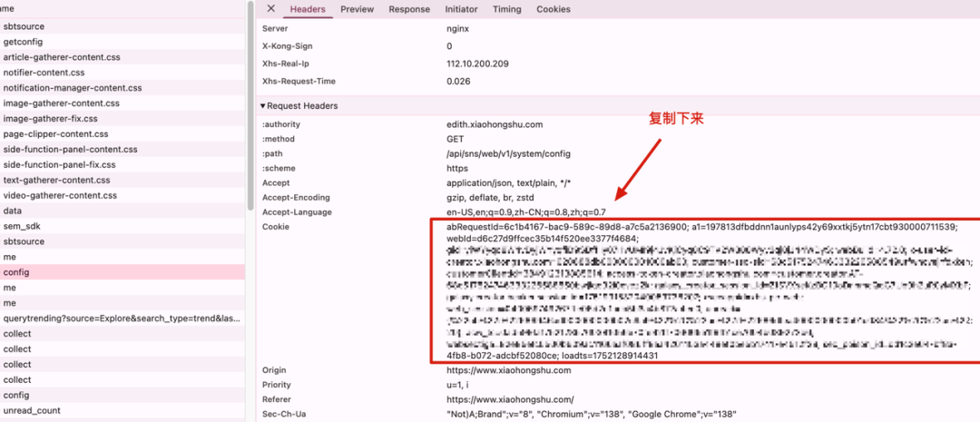Viewport: 980px width, 422px height.
Task: Click the Xhs-Real-Ip header name
Action: coord(284,64)
